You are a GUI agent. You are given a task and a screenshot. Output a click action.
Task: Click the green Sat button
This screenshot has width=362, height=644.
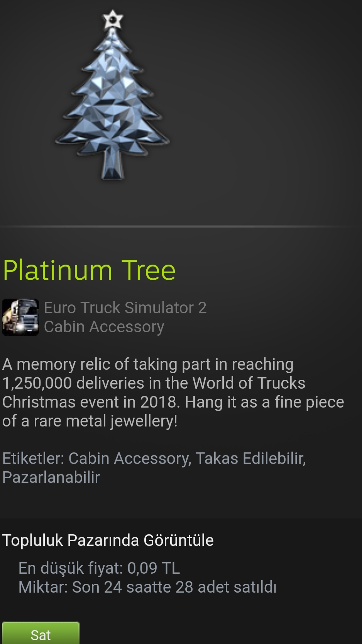tap(41, 633)
